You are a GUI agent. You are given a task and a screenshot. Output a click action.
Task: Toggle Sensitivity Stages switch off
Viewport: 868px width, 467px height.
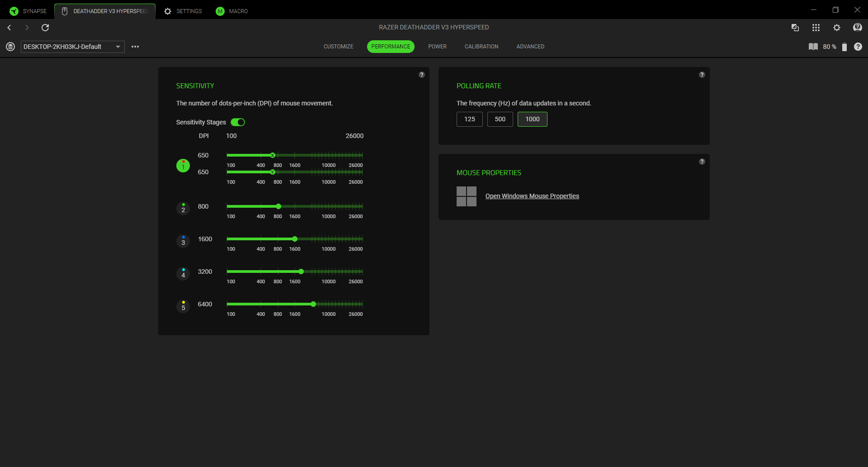[x=238, y=122]
